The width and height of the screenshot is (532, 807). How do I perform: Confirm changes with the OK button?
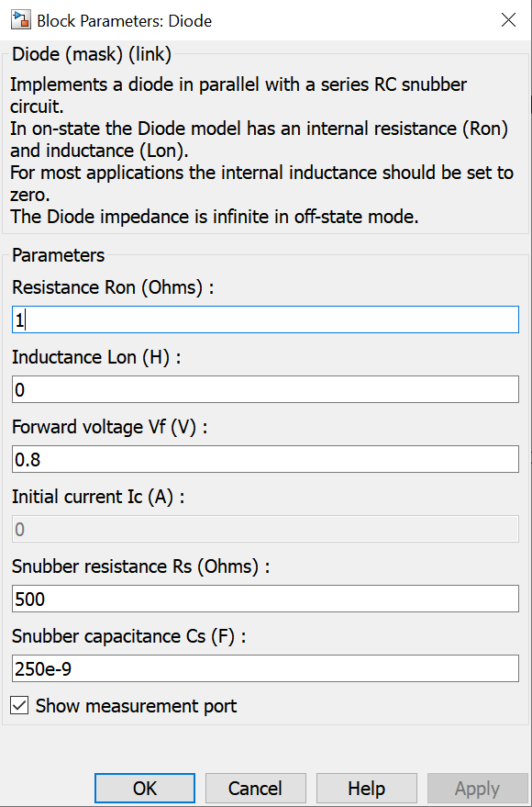(x=145, y=788)
